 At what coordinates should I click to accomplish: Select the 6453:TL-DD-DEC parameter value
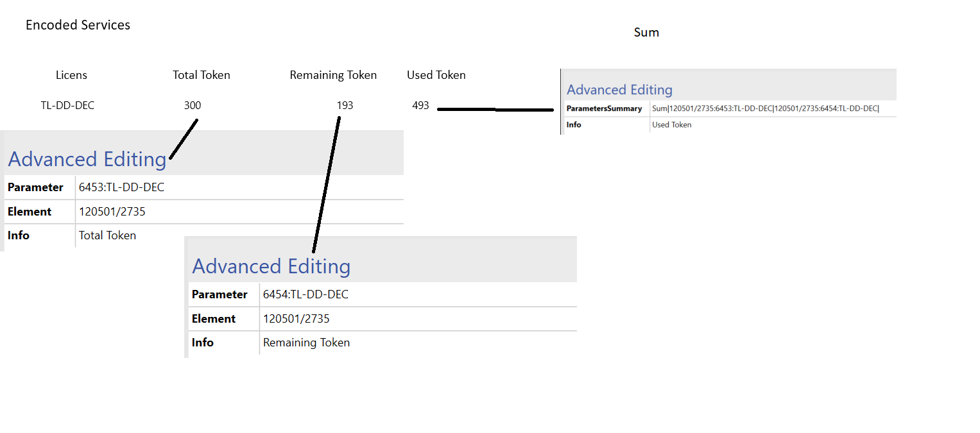[121, 187]
